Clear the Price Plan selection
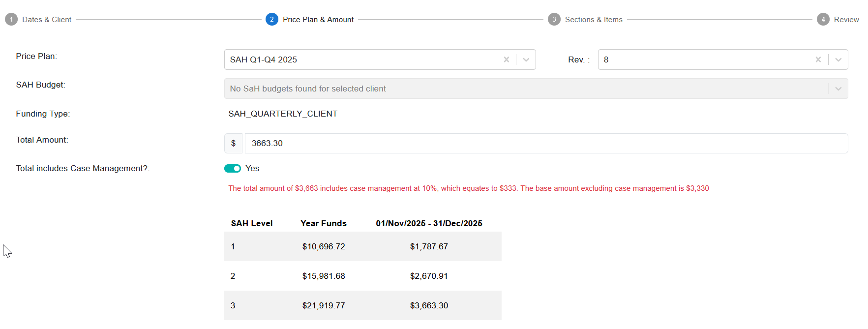The width and height of the screenshot is (868, 329). (506, 60)
